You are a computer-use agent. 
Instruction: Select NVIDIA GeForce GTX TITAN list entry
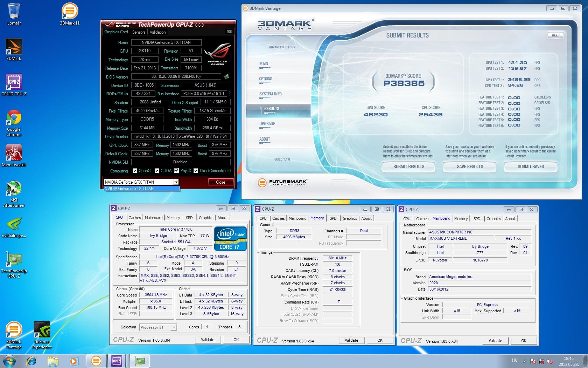click(x=142, y=188)
